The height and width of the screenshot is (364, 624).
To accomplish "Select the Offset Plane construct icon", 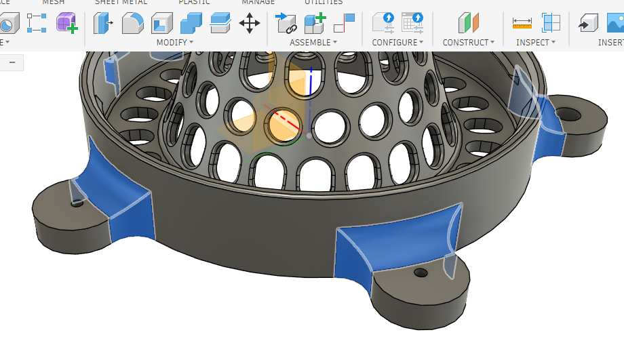I will 468,24.
